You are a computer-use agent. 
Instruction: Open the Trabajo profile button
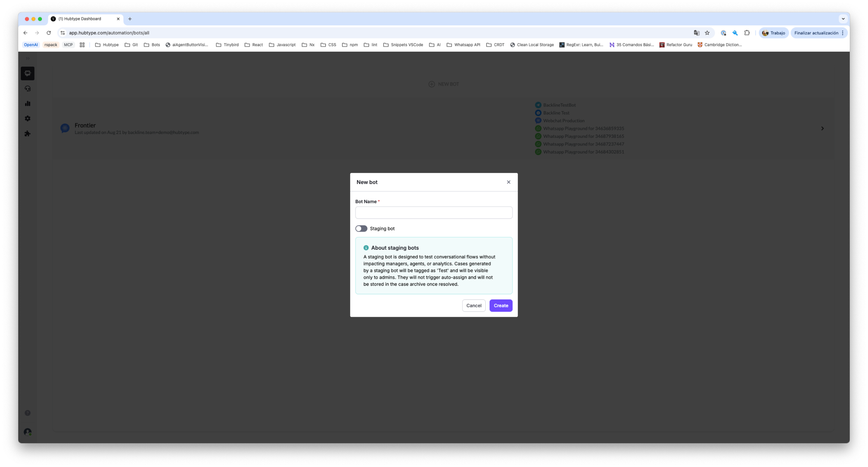tap(773, 33)
